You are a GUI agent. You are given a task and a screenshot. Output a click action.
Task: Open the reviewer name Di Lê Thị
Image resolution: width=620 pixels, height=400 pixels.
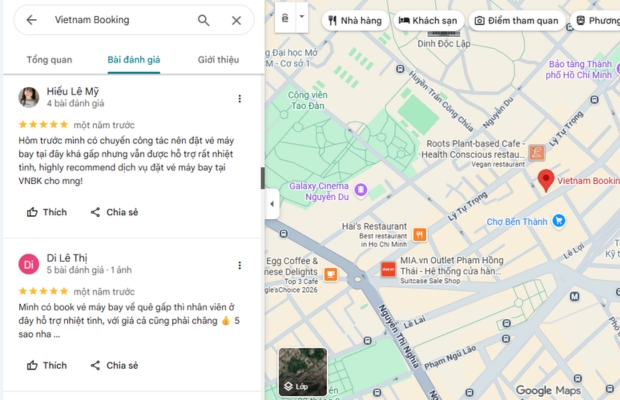pos(67,258)
